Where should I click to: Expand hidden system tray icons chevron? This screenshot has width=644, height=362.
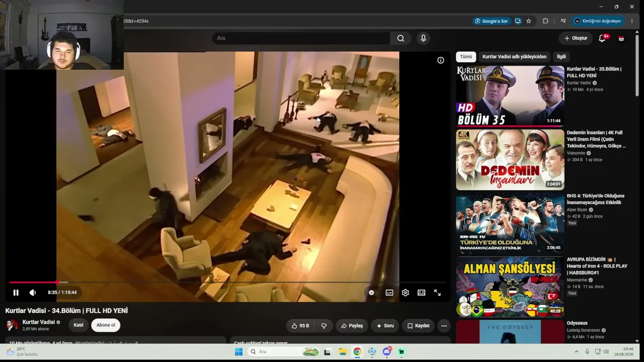pos(576,351)
